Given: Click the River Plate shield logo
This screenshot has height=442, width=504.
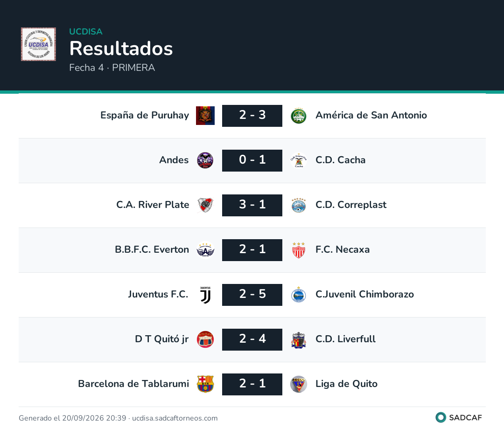Looking at the screenshot, I should click(x=205, y=205).
